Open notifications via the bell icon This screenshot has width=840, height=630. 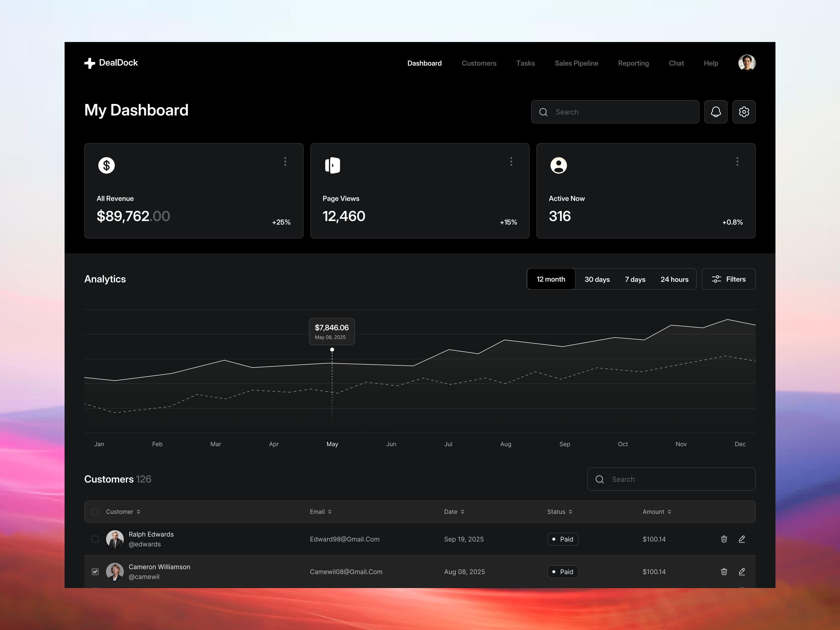pyautogui.click(x=716, y=112)
